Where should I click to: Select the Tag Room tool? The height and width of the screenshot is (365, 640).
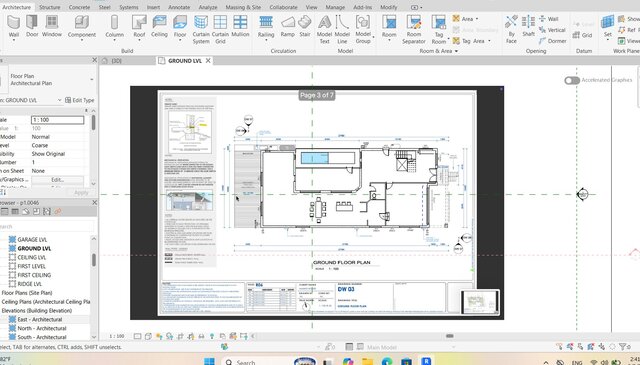(439, 29)
